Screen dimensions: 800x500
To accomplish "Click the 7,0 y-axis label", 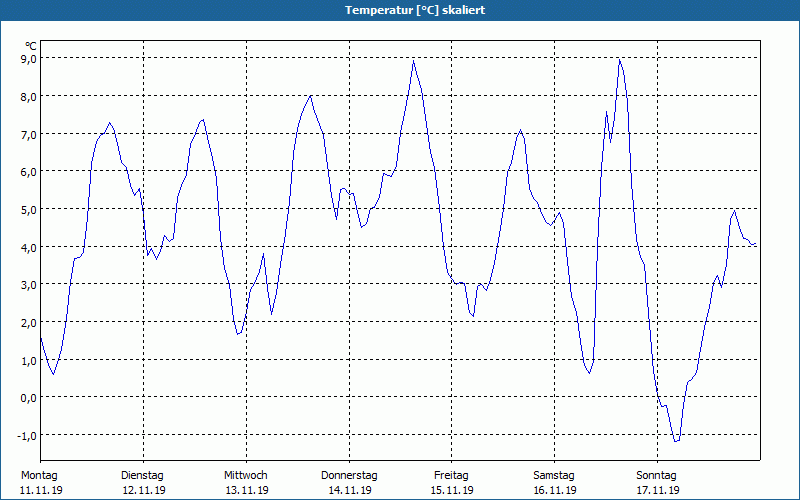I will (29, 134).
